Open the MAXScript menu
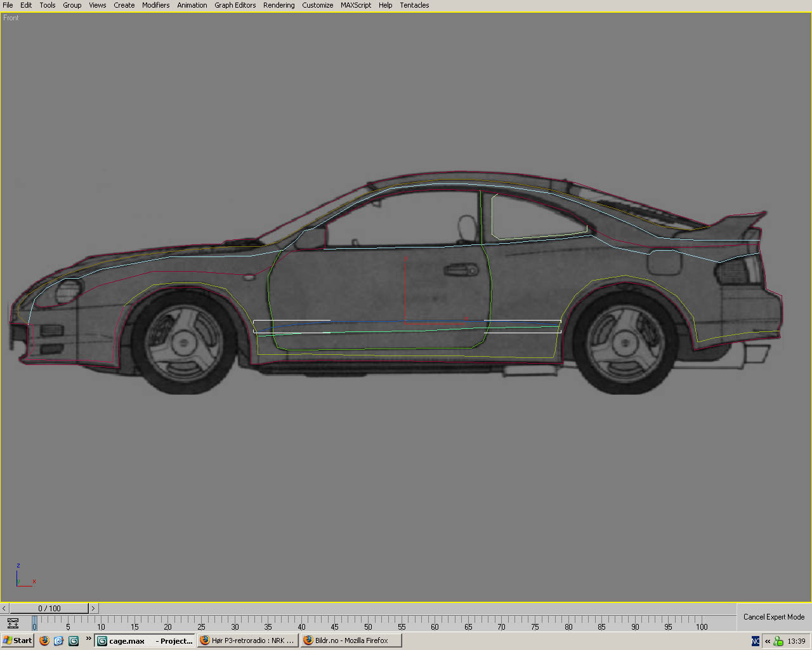Viewport: 812px width, 650px height. coord(356,5)
